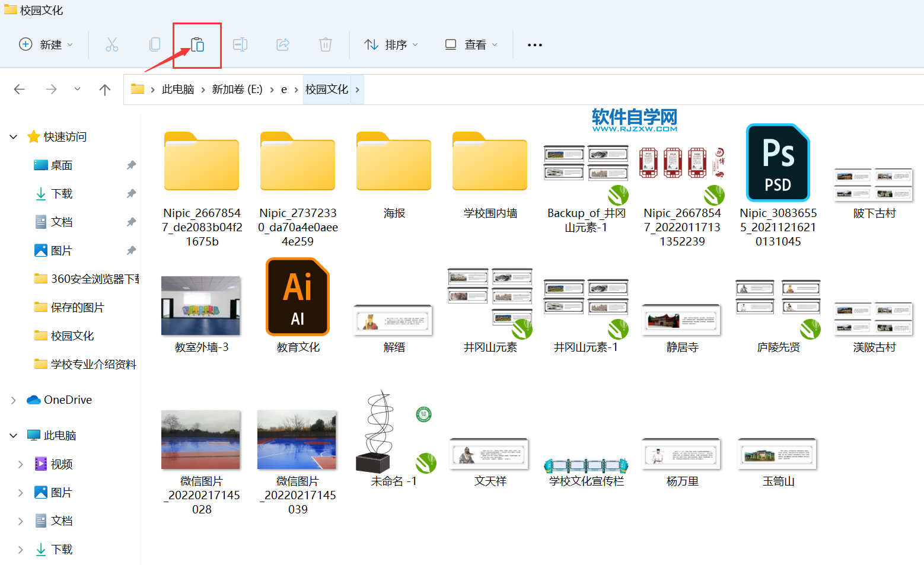
Task: Click the Copy icon in toolbar
Action: pos(155,44)
